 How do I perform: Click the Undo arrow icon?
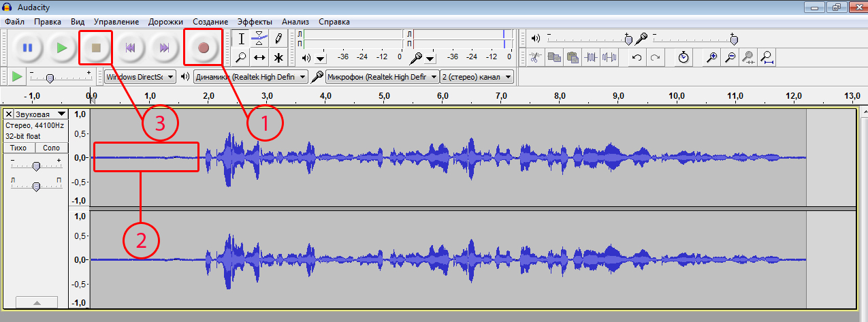[x=637, y=57]
